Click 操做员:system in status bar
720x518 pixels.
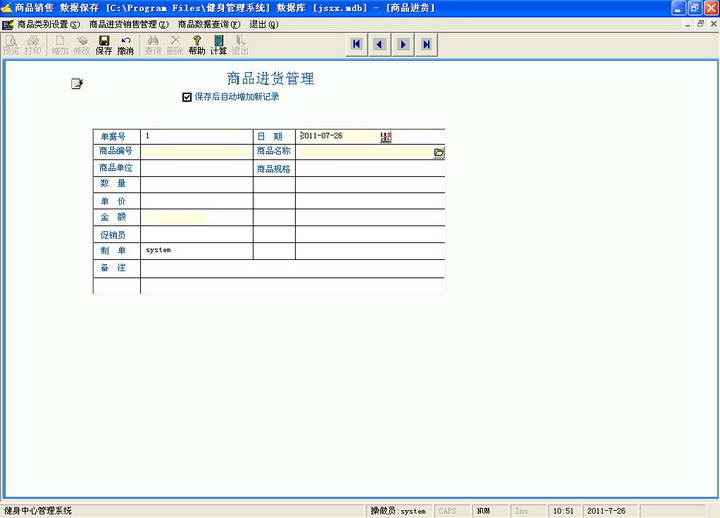tap(398, 511)
